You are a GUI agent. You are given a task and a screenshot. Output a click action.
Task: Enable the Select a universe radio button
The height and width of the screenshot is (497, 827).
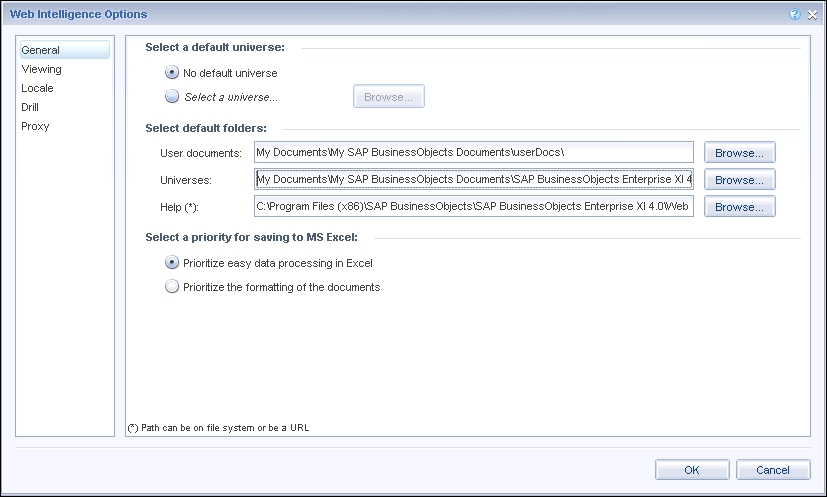tap(172, 96)
